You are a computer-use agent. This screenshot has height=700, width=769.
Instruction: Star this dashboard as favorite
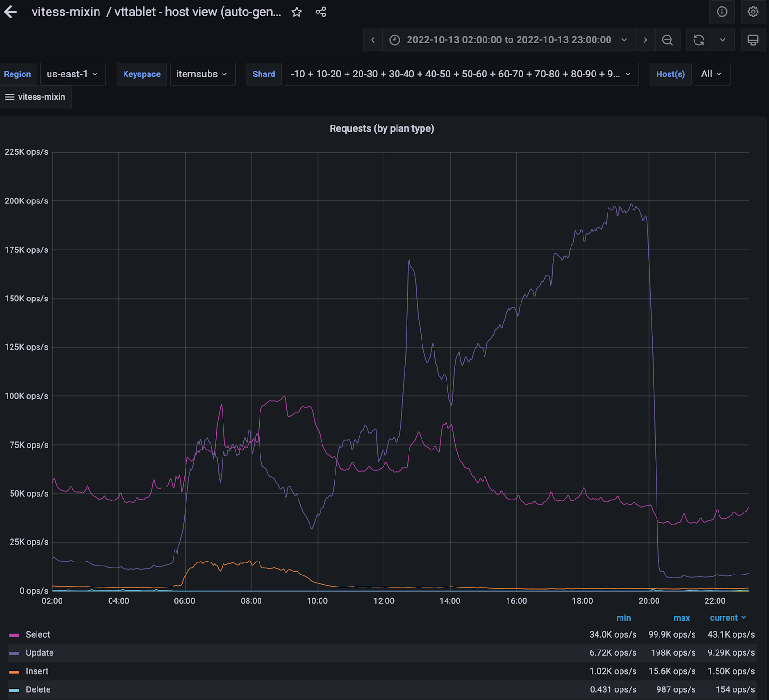(x=297, y=12)
